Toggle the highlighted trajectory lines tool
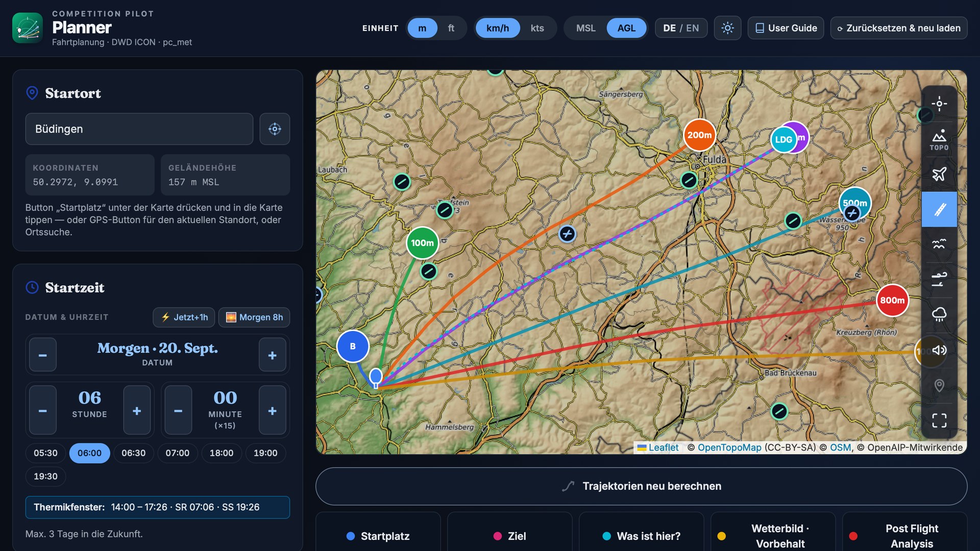 [939, 209]
